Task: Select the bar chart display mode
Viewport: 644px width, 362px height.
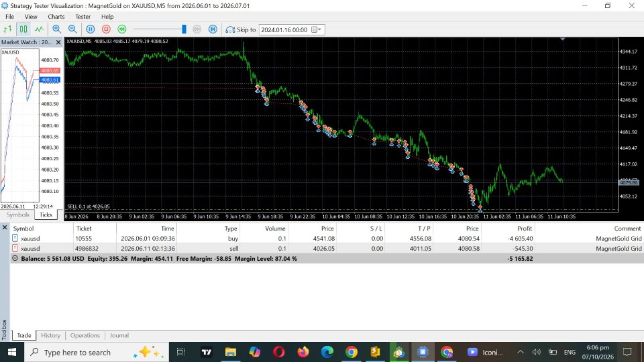Action: (8, 29)
